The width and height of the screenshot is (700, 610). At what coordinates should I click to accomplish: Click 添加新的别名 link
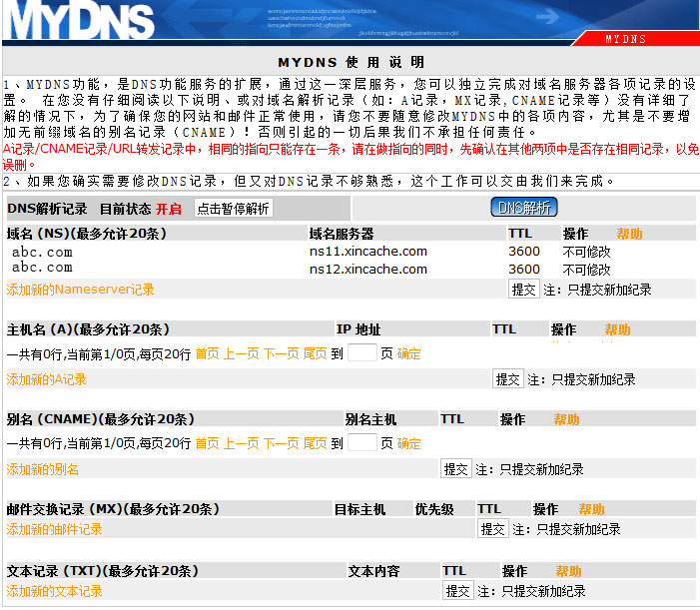[42, 469]
